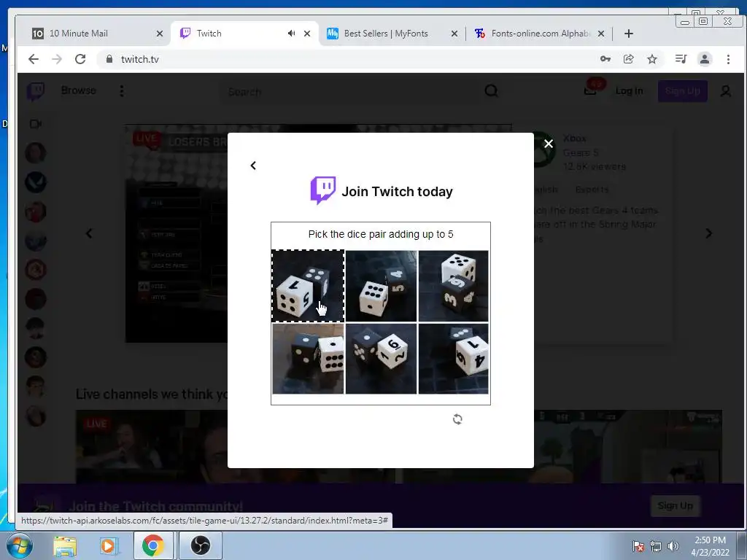The height and width of the screenshot is (560, 747).
Task: Click the Twitch Search field
Action: (x=350, y=91)
